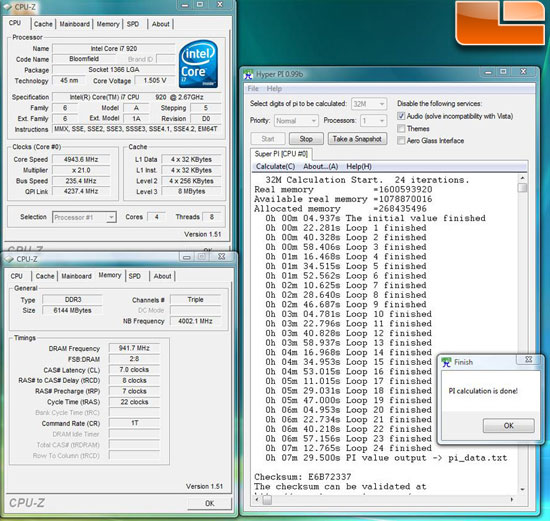Click the Channels # Triple field

point(195,300)
